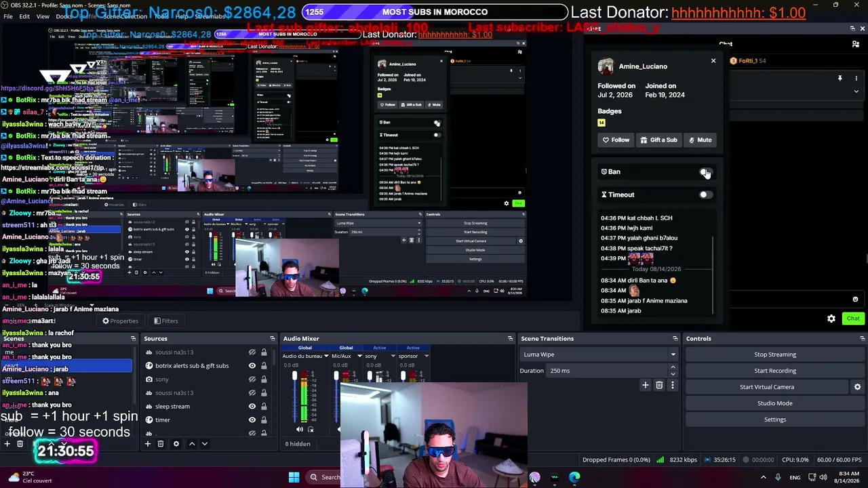Image resolution: width=868 pixels, height=488 pixels.
Task: Click the Gift a Sub button
Action: click(x=658, y=140)
